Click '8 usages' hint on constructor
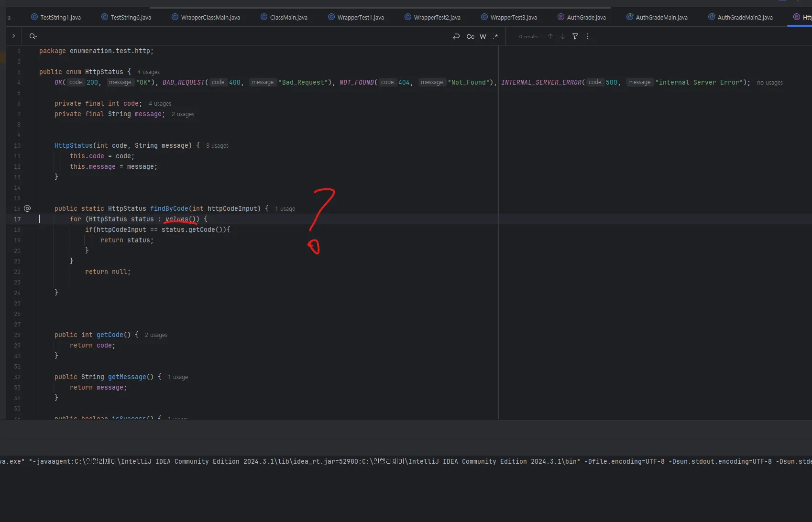The height and width of the screenshot is (522, 812). (217, 146)
